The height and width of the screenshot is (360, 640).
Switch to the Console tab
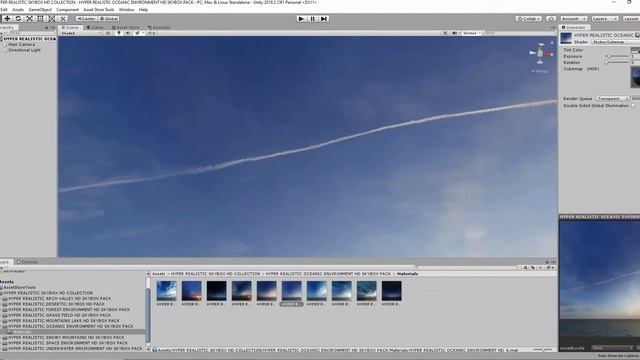[27, 262]
